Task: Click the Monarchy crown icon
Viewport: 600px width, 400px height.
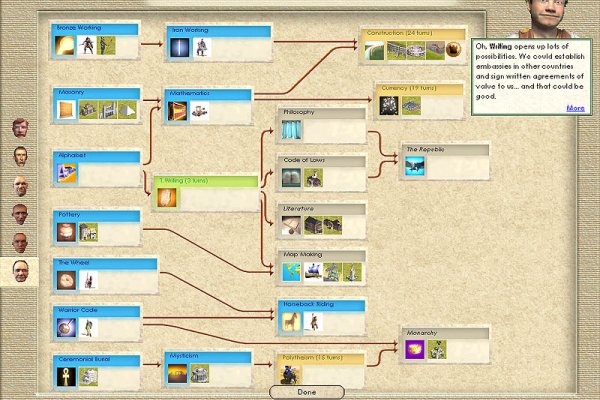Action: 415,350
